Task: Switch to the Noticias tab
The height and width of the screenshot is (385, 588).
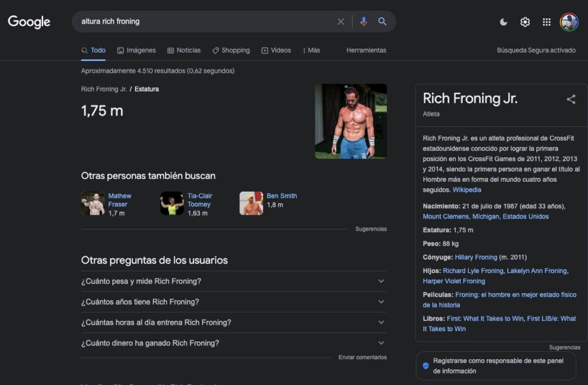Action: point(184,50)
